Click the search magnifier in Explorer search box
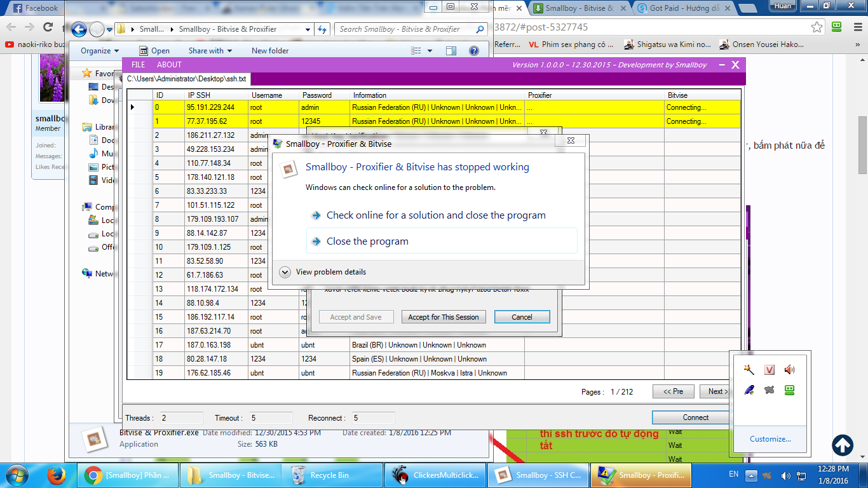868x488 pixels. 480,29
